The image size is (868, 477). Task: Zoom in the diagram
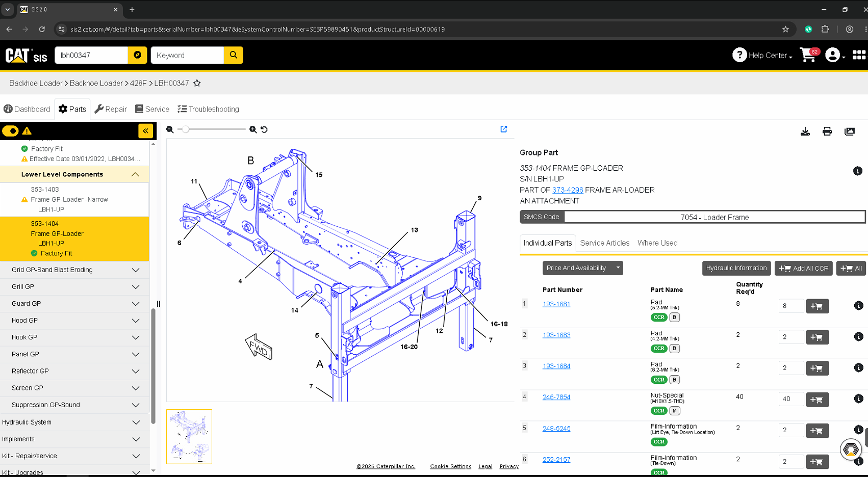coord(253,129)
